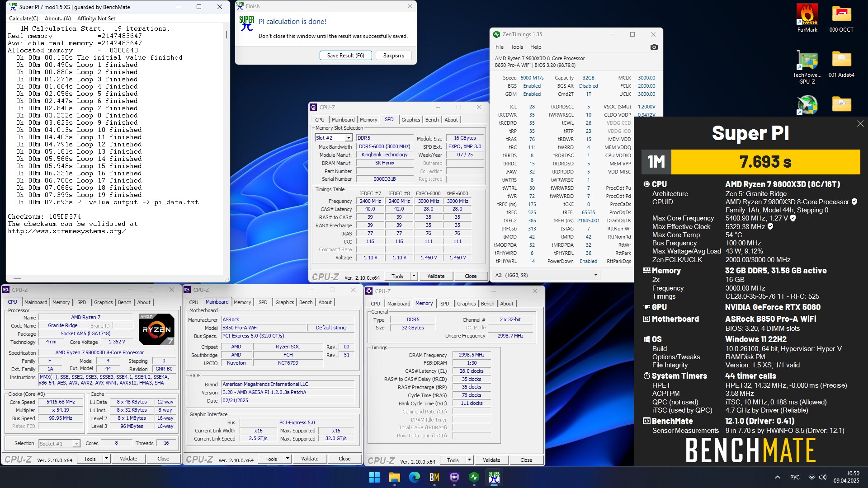This screenshot has height=488, width=868.
Task: Click Validate in the Mainboard CPU-Z window
Action: click(310, 459)
